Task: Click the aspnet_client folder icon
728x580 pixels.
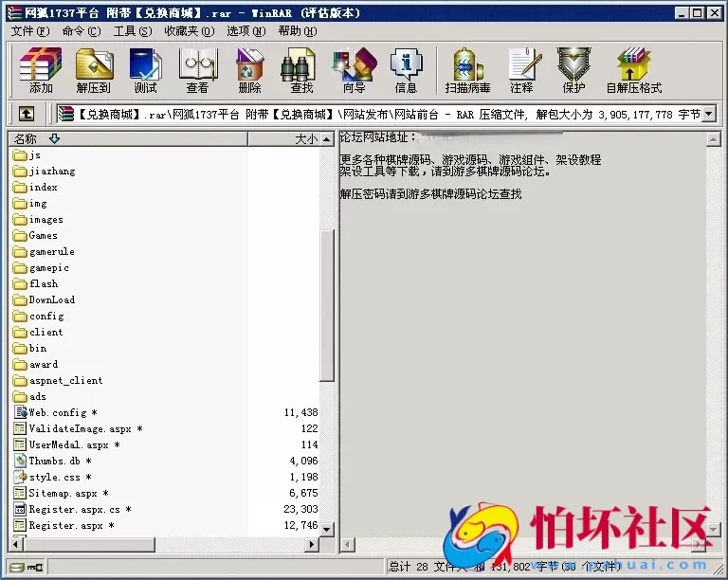Action: coord(20,380)
